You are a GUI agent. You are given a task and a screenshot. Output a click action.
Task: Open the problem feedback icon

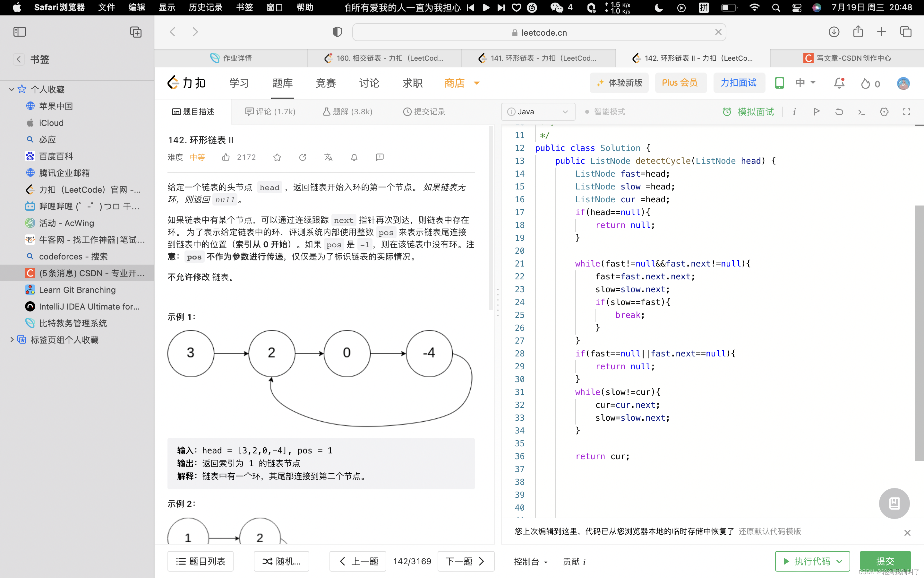pos(380,157)
